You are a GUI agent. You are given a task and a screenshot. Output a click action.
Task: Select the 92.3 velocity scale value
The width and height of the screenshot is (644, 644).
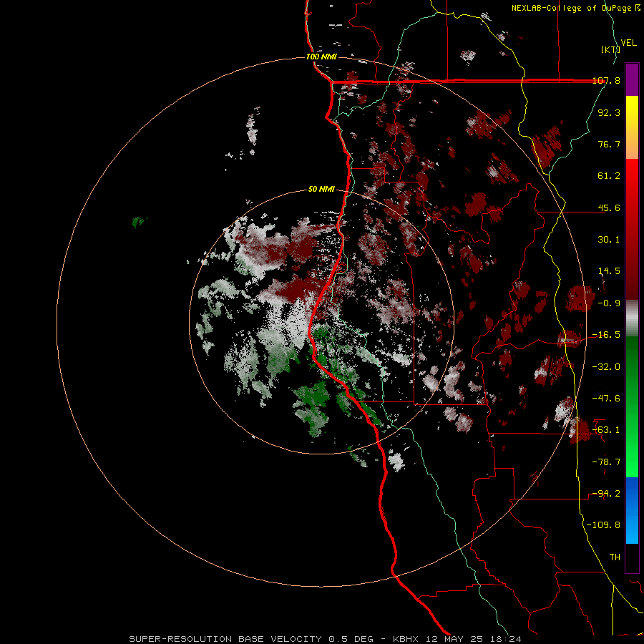pyautogui.click(x=609, y=112)
